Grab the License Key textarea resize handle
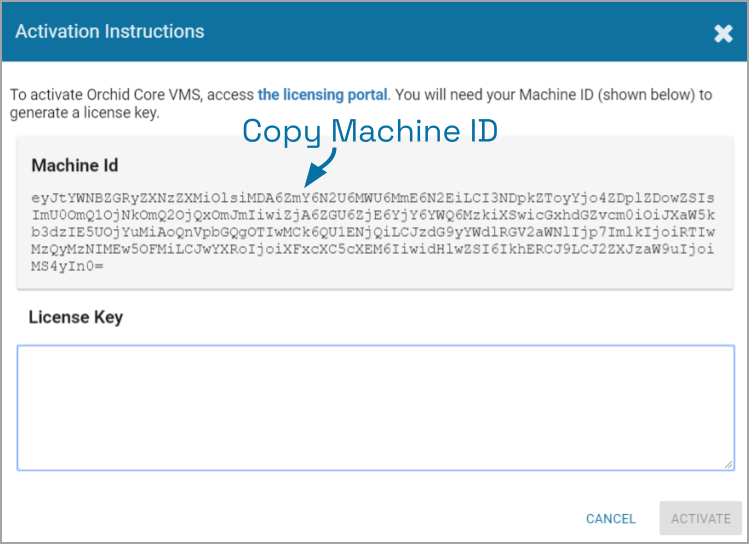 pyautogui.click(x=728, y=465)
